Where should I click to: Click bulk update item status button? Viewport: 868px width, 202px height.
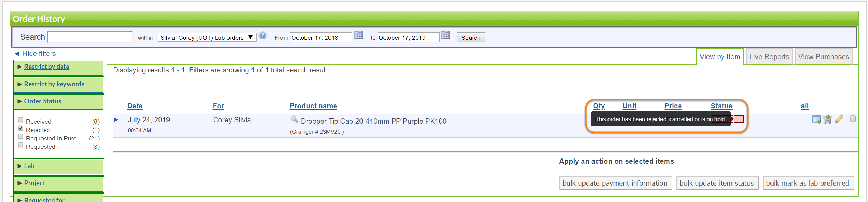(716, 183)
